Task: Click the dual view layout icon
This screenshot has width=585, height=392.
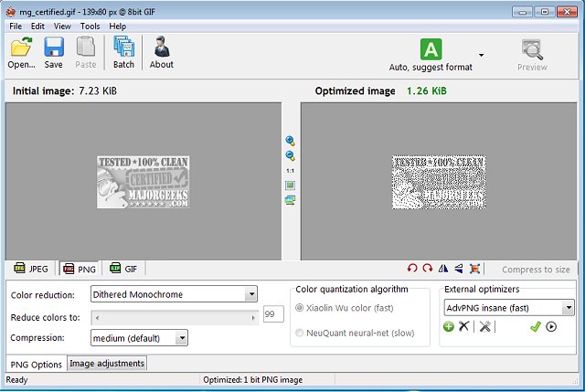Action: [291, 200]
